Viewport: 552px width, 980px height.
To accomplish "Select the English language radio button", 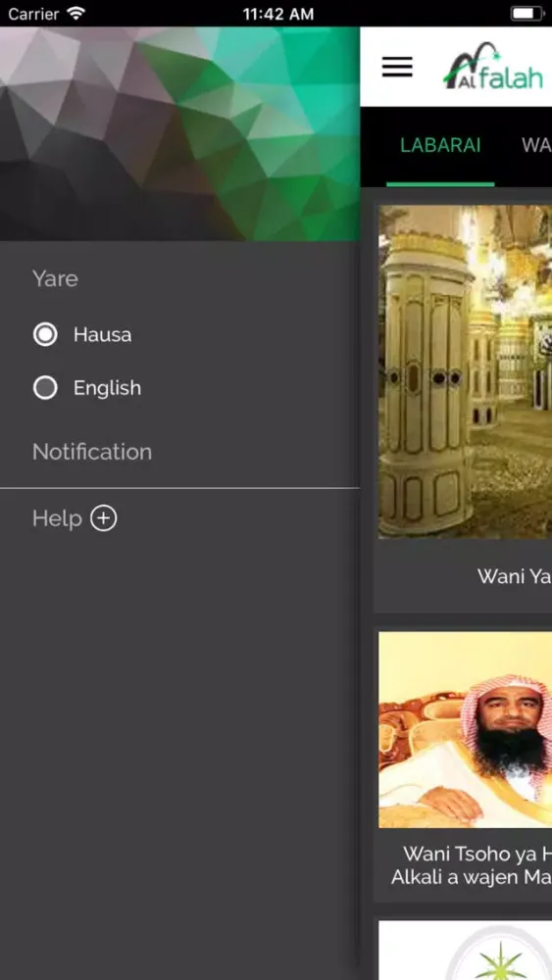I will (45, 388).
